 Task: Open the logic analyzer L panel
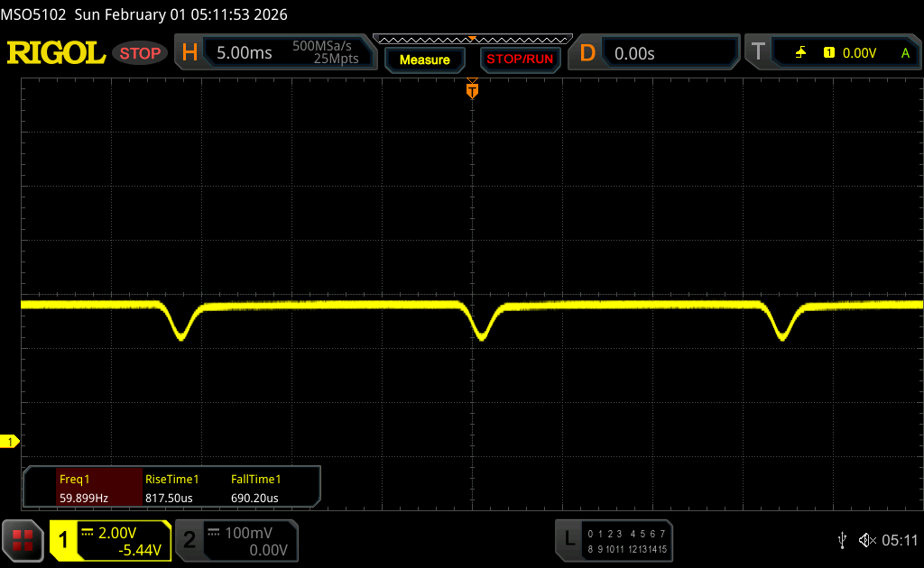point(568,540)
